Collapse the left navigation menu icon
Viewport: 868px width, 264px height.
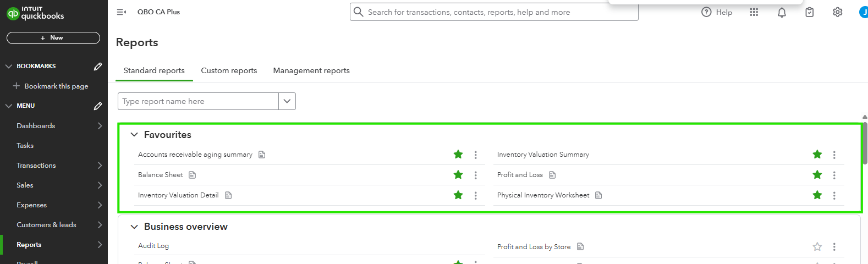pos(122,12)
